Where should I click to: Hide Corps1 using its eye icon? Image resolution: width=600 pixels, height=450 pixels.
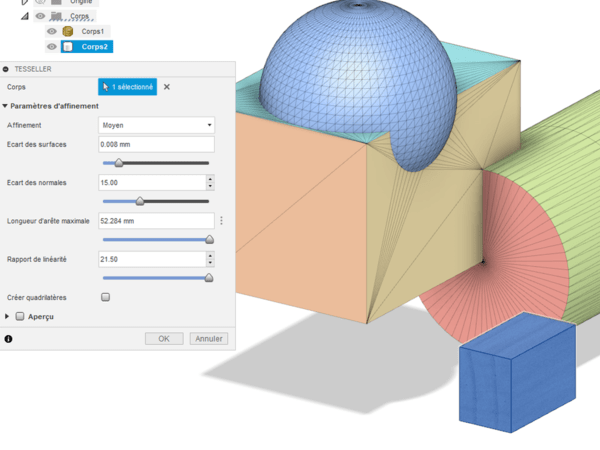51,31
